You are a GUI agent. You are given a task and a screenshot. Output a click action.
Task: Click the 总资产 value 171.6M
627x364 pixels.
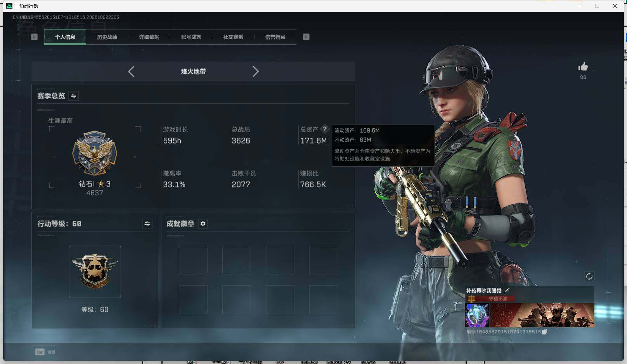(313, 141)
